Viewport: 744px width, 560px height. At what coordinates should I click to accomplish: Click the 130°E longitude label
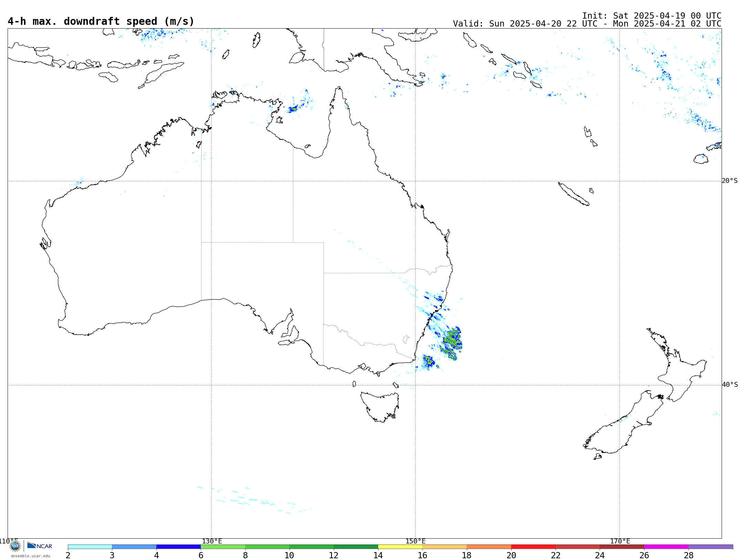212,541
